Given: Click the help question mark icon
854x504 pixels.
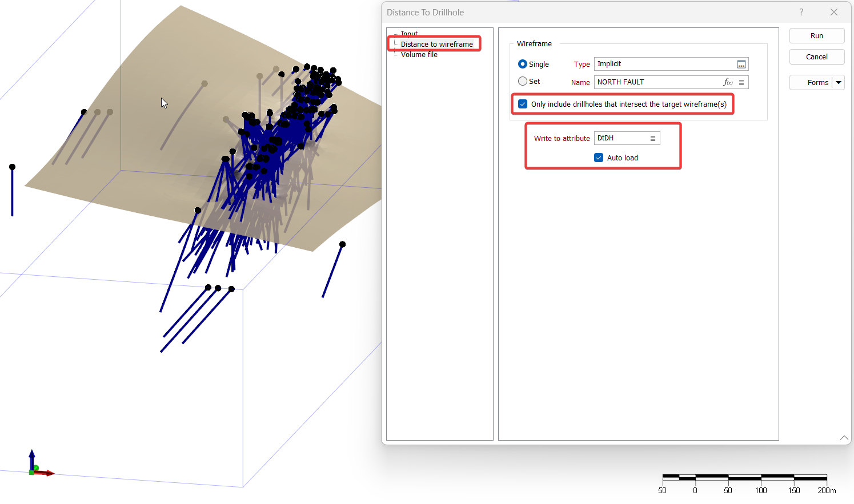Looking at the screenshot, I should click(x=801, y=12).
